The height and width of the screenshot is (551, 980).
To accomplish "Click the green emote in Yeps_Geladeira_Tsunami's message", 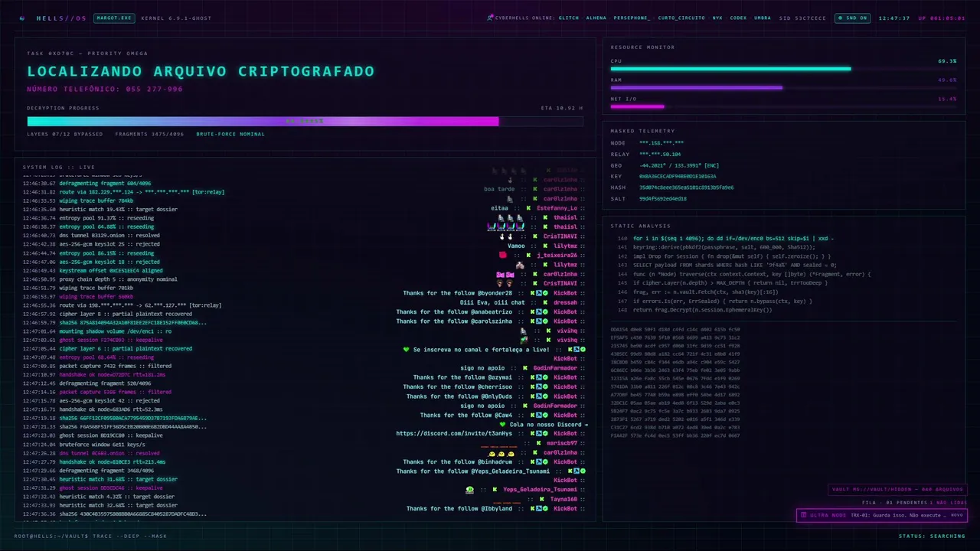I will click(x=469, y=490).
